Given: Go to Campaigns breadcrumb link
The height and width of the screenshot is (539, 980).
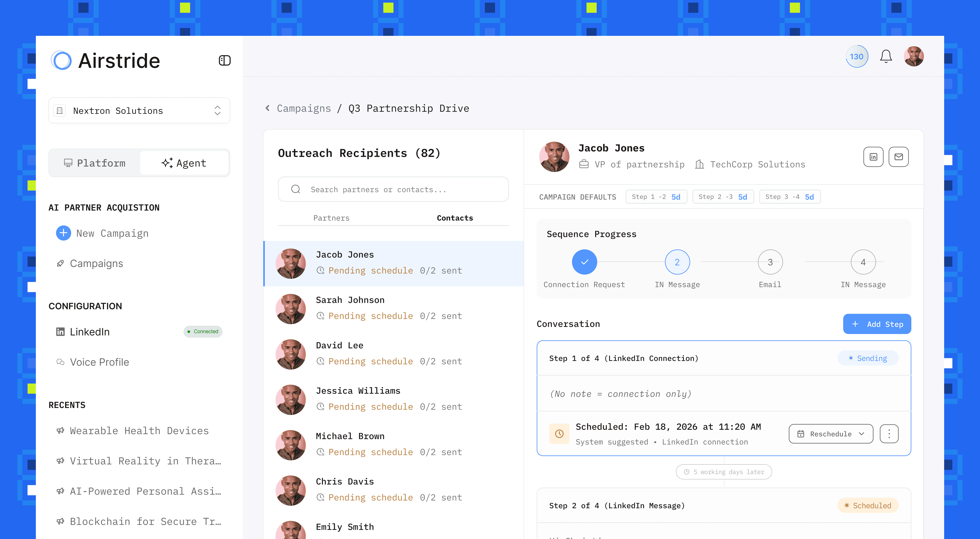Looking at the screenshot, I should point(304,108).
